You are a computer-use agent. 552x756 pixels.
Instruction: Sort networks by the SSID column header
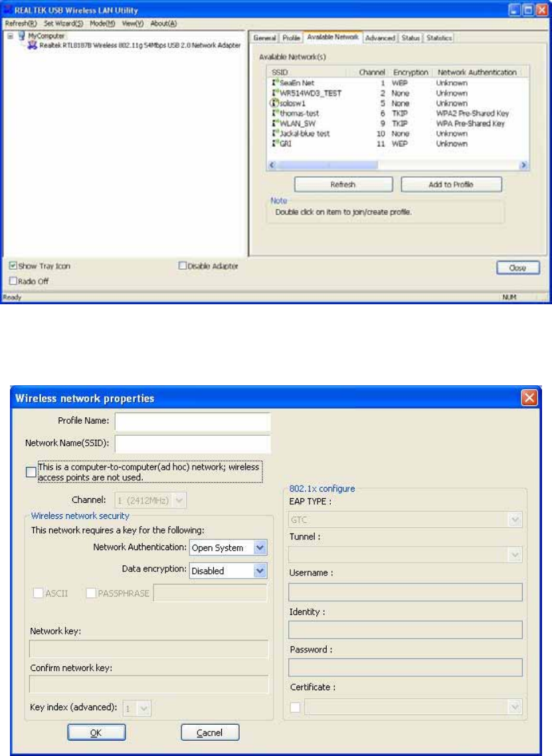[307, 72]
